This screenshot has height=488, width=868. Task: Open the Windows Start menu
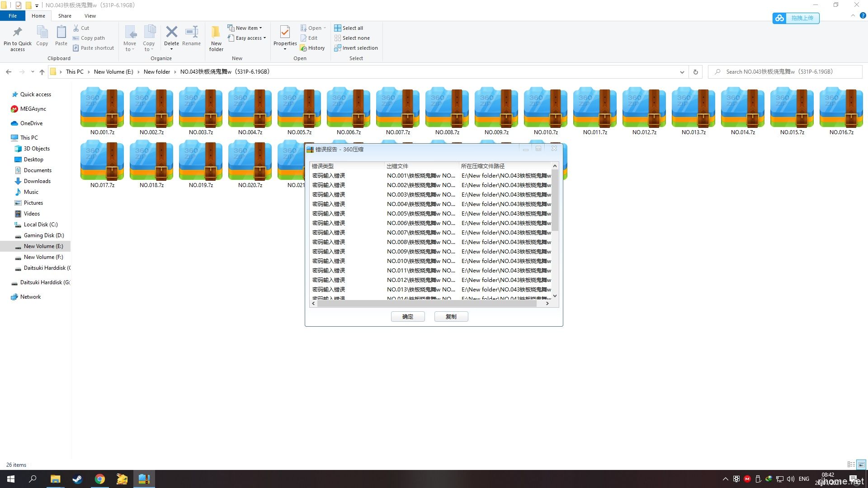tap(11, 479)
